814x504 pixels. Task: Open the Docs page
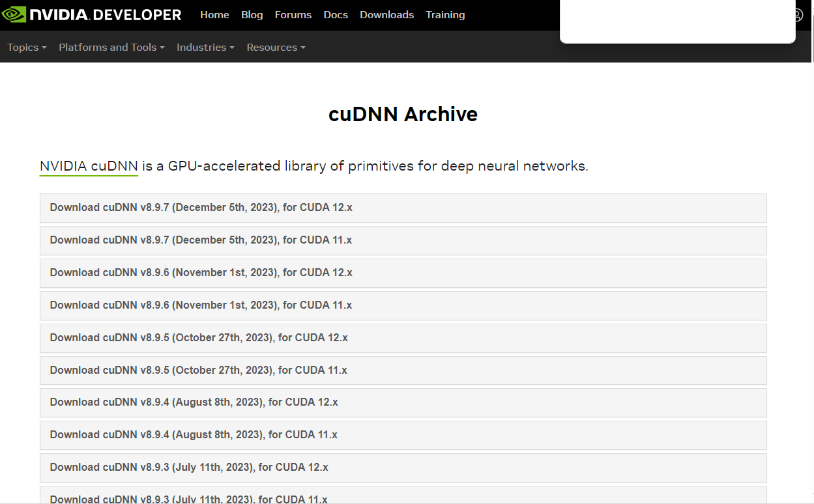click(x=336, y=14)
